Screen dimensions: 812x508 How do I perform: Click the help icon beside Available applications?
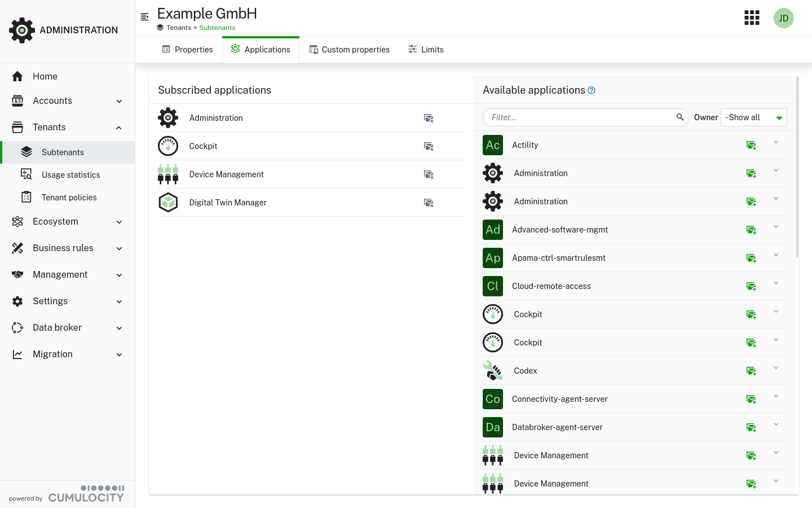592,90
